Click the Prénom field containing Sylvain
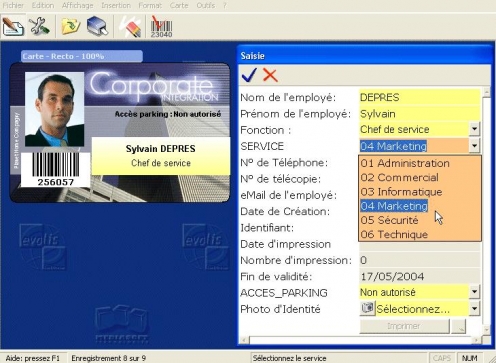 click(419, 114)
